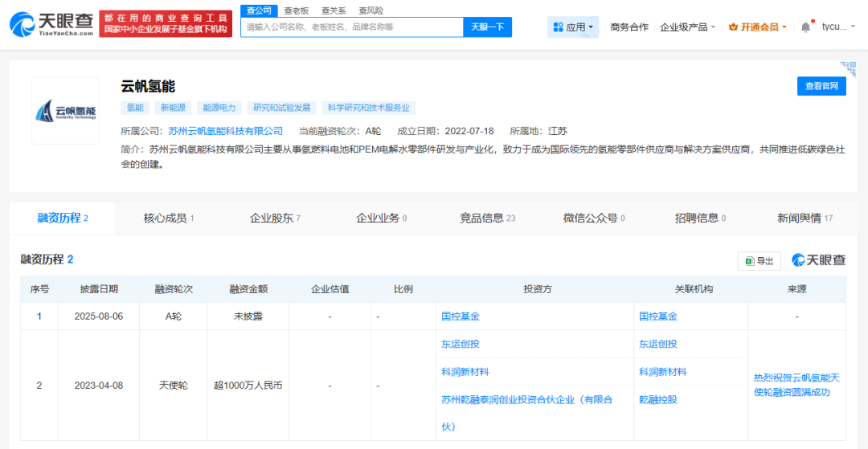Click the 查看官网 button
The height and width of the screenshot is (449, 868).
coord(821,86)
